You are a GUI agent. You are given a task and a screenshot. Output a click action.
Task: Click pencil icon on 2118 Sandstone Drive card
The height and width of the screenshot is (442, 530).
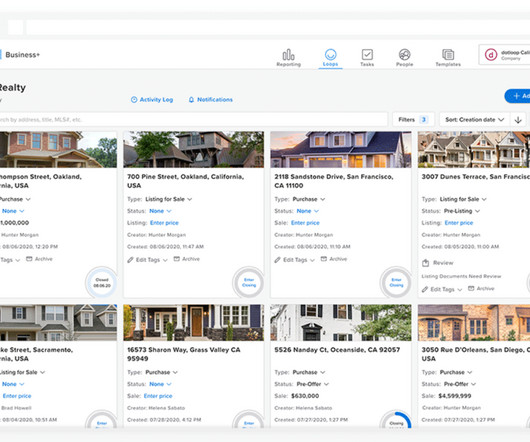point(278,260)
